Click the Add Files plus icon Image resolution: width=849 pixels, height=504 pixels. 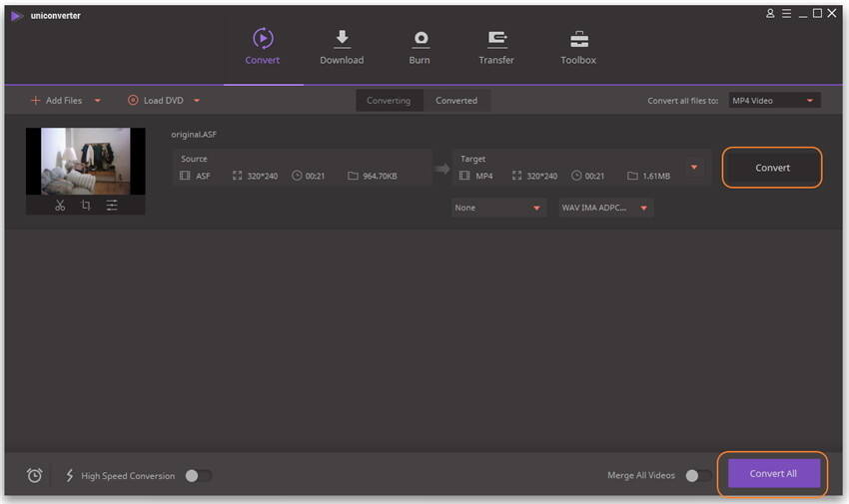click(x=35, y=100)
